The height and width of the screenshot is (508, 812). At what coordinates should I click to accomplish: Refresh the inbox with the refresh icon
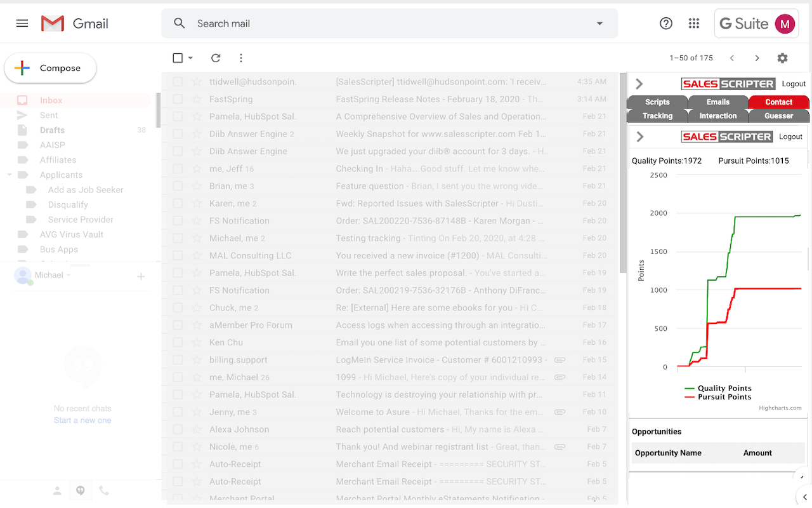pos(216,58)
